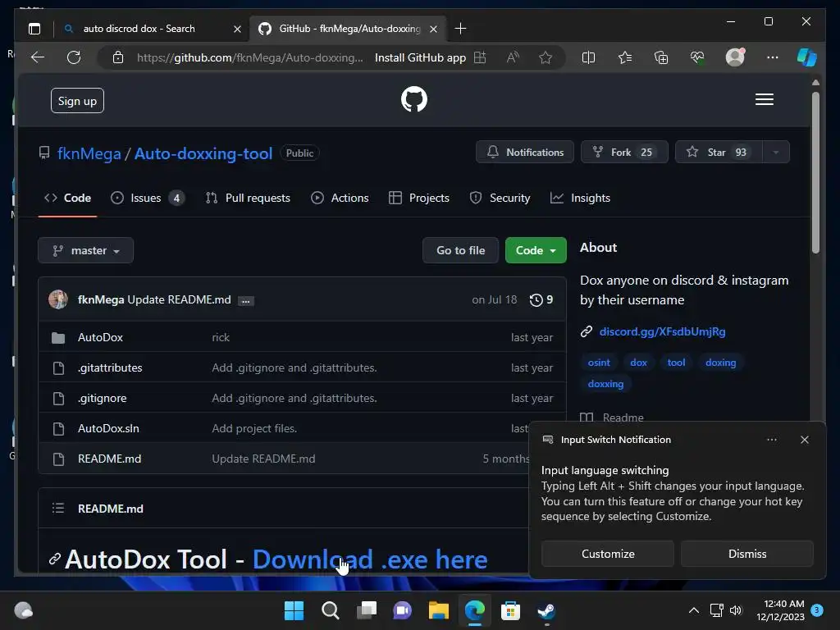Open AutoDox.sln file
The image size is (840, 630).
(108, 428)
